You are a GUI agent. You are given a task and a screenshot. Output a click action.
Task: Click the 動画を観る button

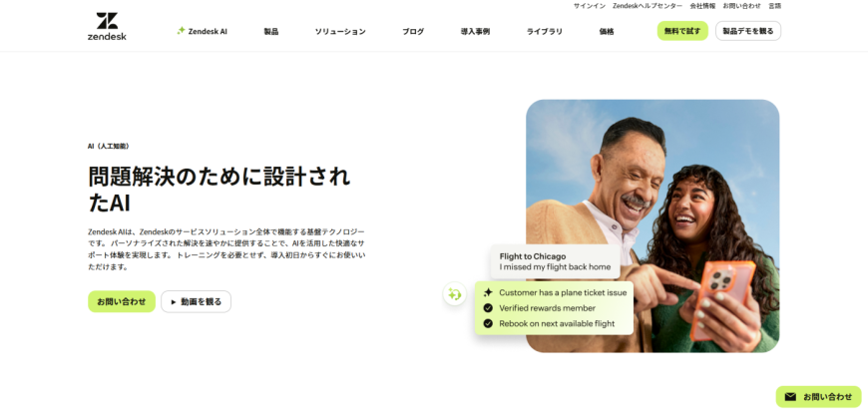click(x=196, y=301)
